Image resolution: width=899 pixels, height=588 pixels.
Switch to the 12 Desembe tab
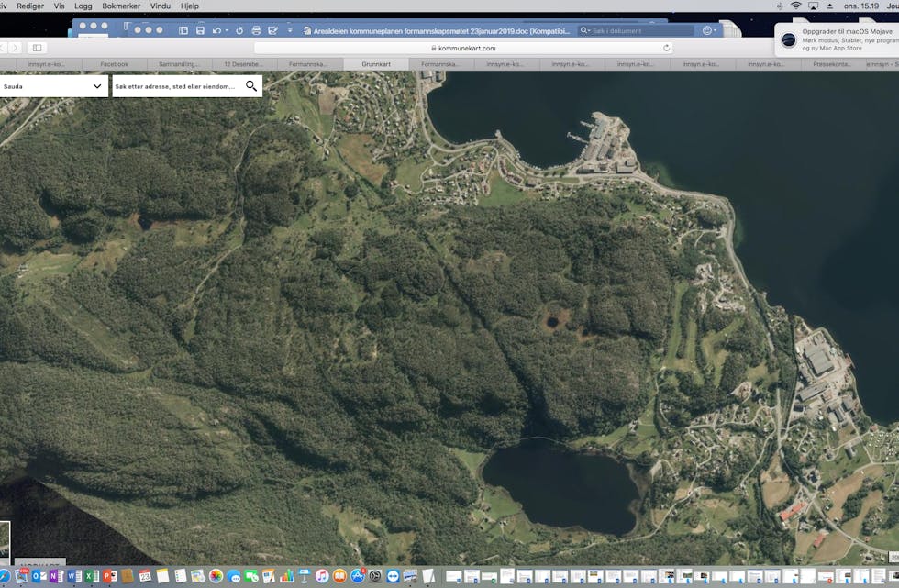(244, 64)
